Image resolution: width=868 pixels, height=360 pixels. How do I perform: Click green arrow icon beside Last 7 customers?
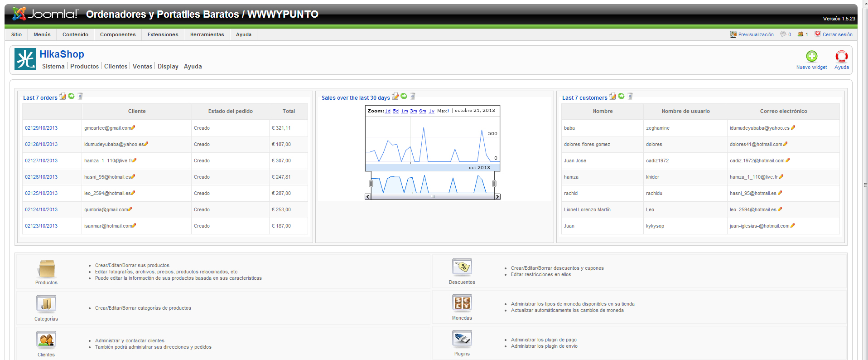click(x=621, y=96)
